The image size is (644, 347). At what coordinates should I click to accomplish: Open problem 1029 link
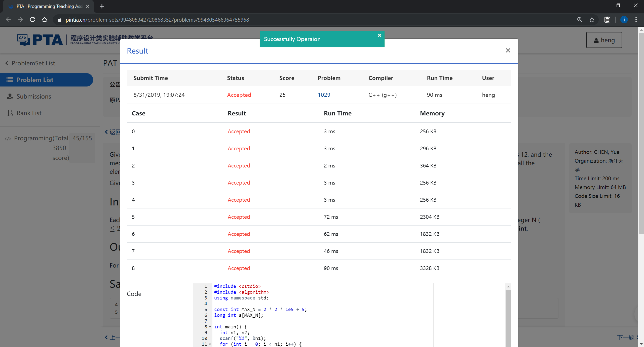pyautogui.click(x=324, y=95)
